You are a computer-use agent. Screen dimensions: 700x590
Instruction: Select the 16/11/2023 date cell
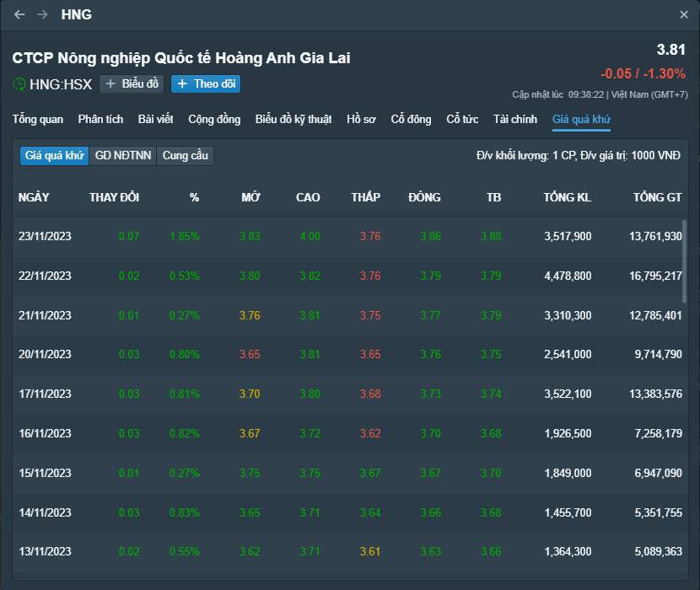[45, 433]
